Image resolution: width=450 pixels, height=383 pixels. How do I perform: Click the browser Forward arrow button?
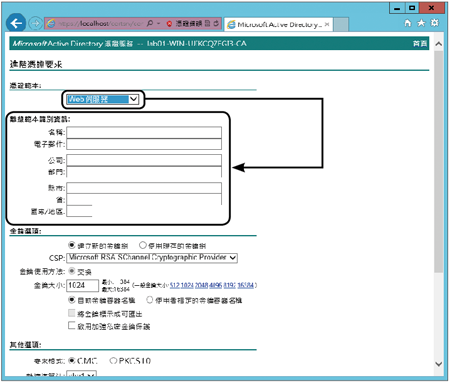pos(35,23)
